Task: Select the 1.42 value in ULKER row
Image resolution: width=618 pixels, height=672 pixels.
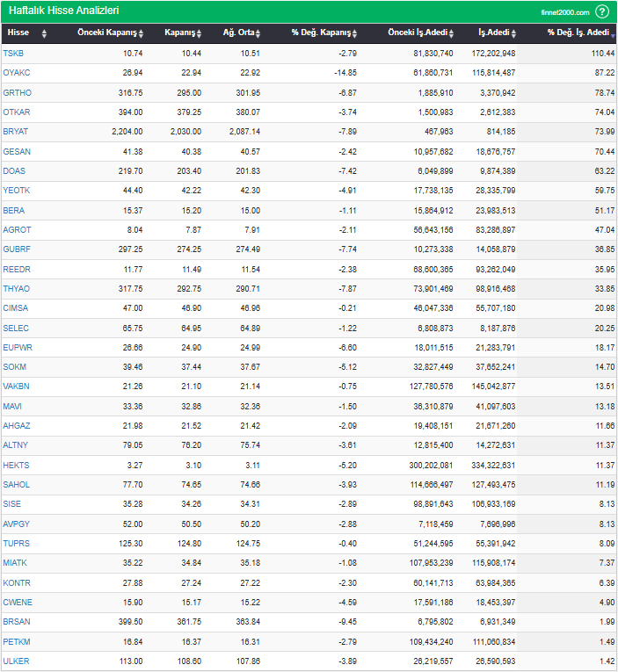Action: click(x=607, y=661)
